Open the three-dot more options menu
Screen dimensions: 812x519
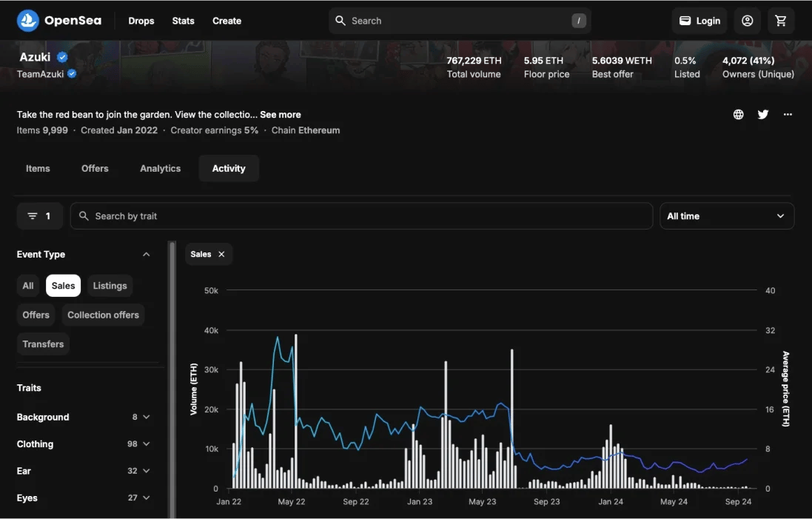tap(788, 115)
